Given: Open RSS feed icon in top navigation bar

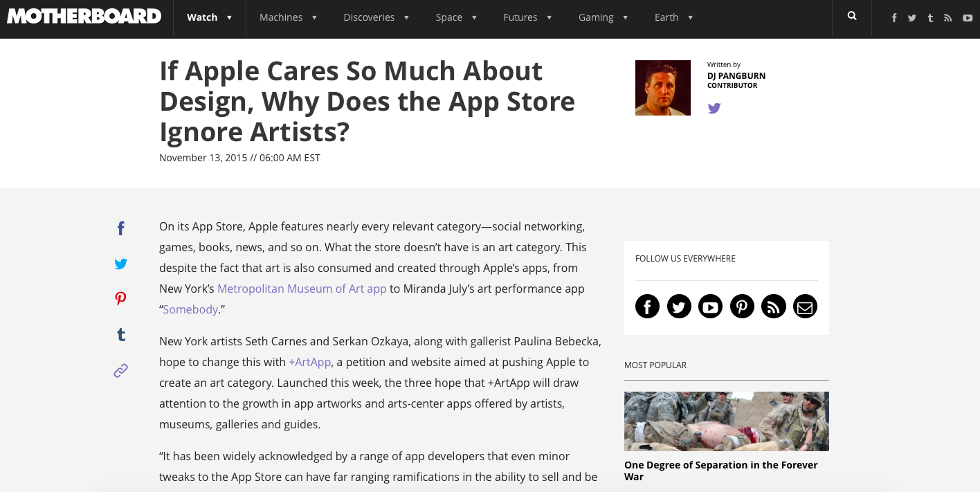Looking at the screenshot, I should pos(948,18).
